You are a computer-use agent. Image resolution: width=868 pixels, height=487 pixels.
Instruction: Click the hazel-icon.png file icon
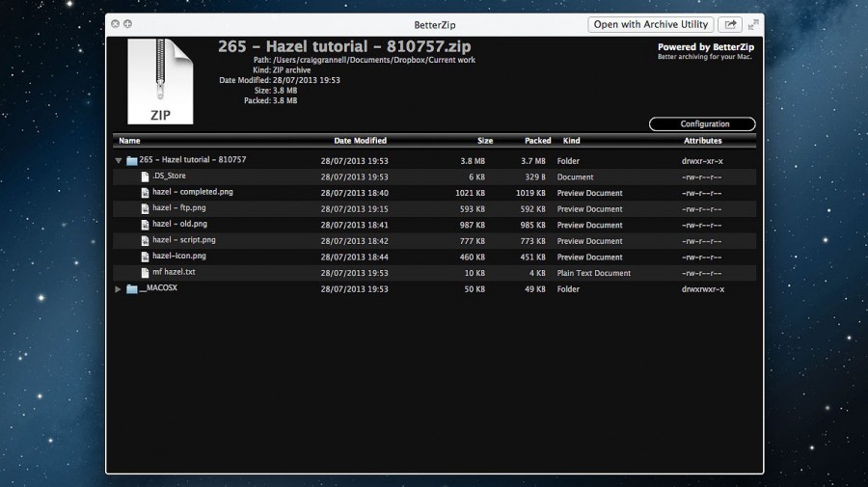pyautogui.click(x=145, y=257)
